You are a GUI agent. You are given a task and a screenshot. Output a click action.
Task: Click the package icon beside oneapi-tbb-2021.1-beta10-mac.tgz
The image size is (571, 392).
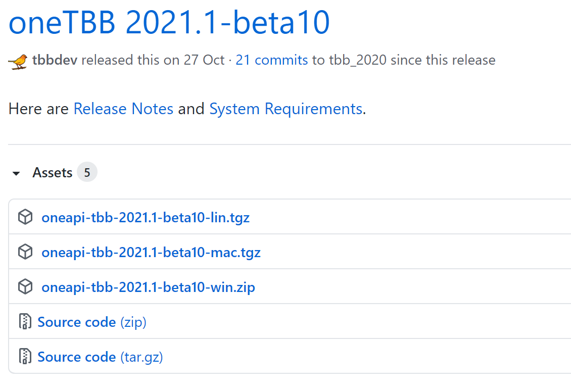coord(25,252)
